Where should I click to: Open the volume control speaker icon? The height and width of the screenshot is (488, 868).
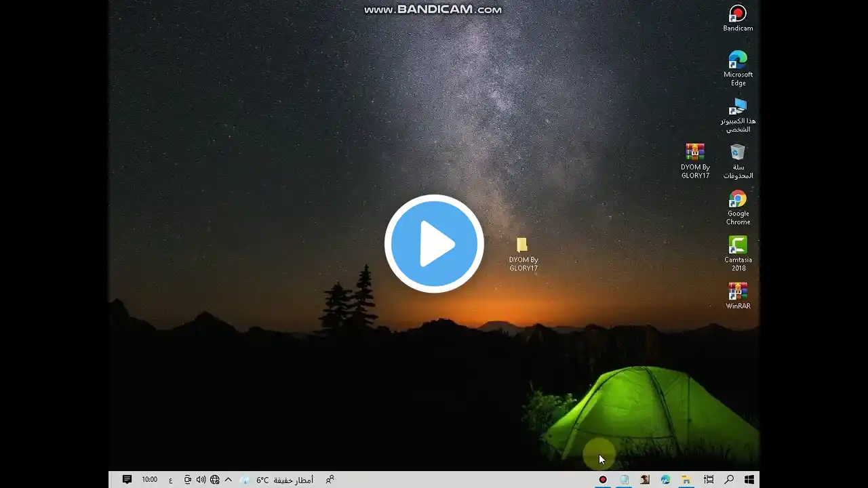tap(201, 480)
